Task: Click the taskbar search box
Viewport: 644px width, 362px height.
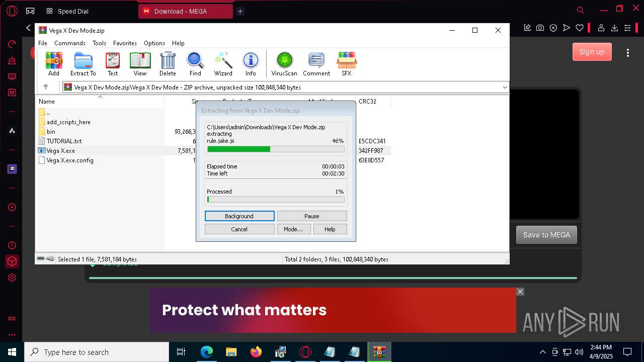Action: 97,352
